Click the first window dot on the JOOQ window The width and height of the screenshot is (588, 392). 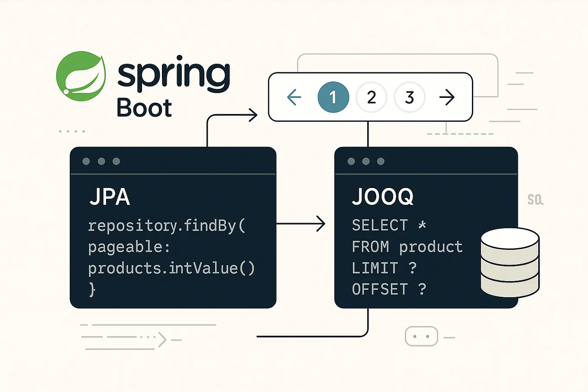350,161
